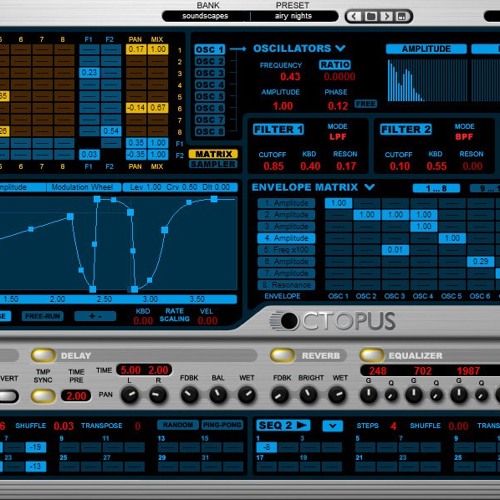Click the SEQ 2 step 1 cell -8
The height and width of the screenshot is (500, 500).
[x=267, y=447]
